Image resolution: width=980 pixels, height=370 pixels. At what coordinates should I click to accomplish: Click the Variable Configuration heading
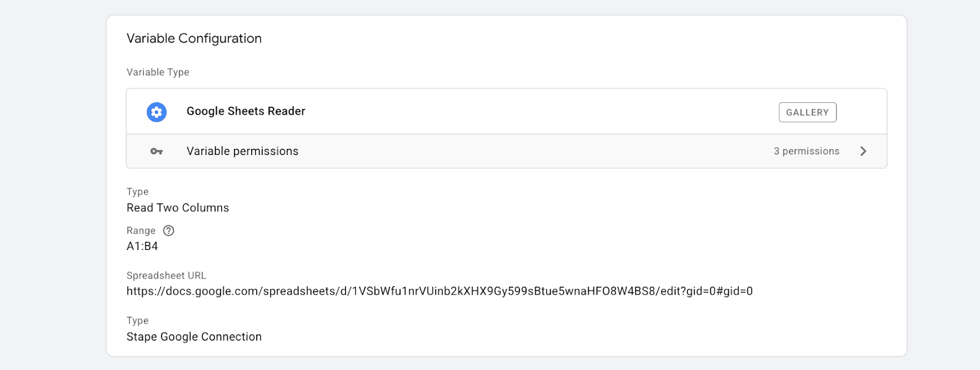pyautogui.click(x=194, y=39)
